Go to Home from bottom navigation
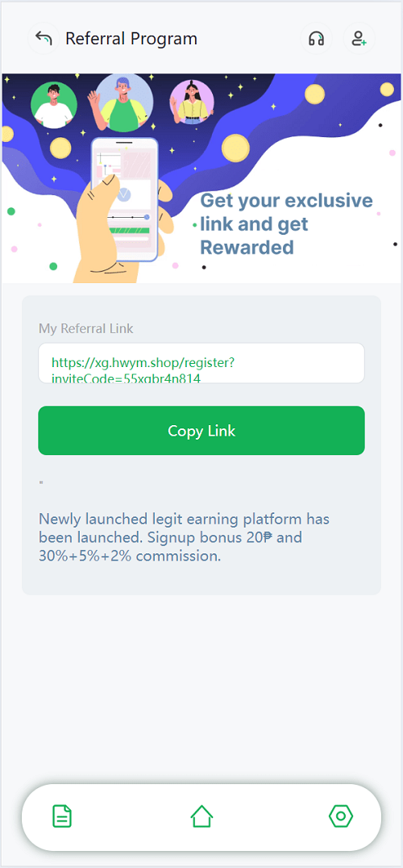 click(x=201, y=816)
